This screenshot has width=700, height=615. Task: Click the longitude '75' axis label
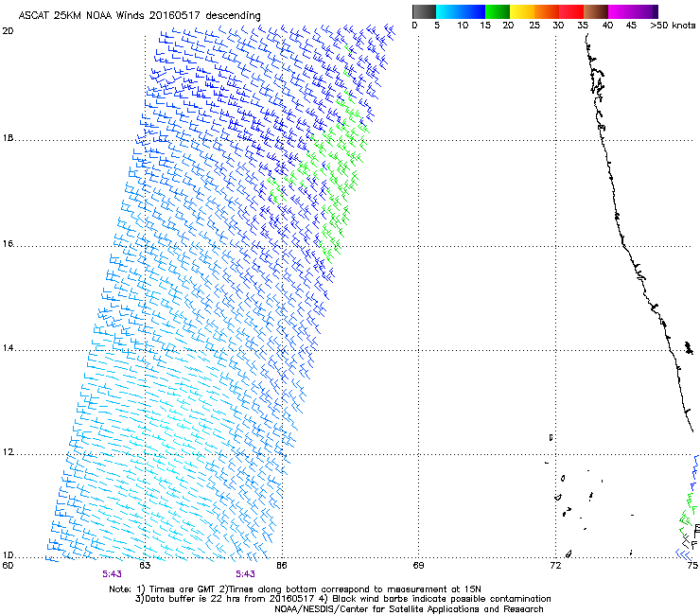[x=692, y=566]
